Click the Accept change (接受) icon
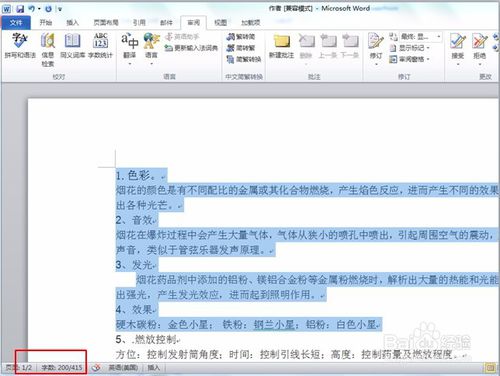This screenshot has width=500, height=376. pyautogui.click(x=458, y=41)
